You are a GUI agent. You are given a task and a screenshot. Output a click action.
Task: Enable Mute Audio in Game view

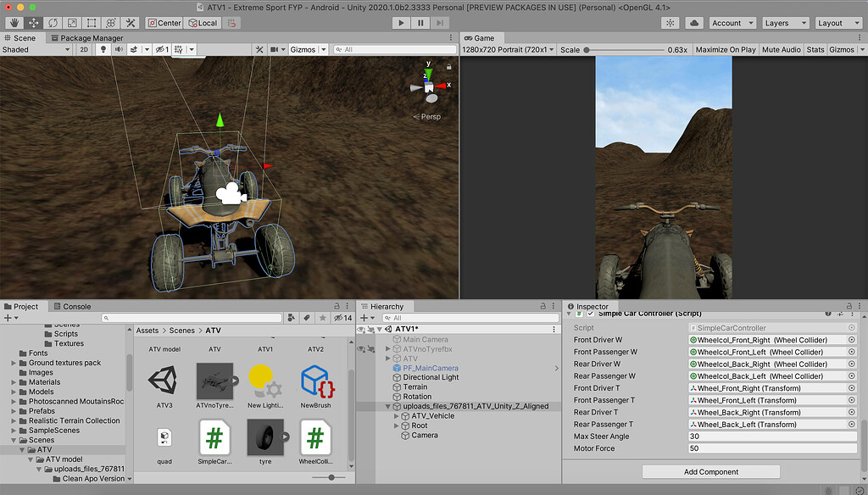(x=780, y=49)
